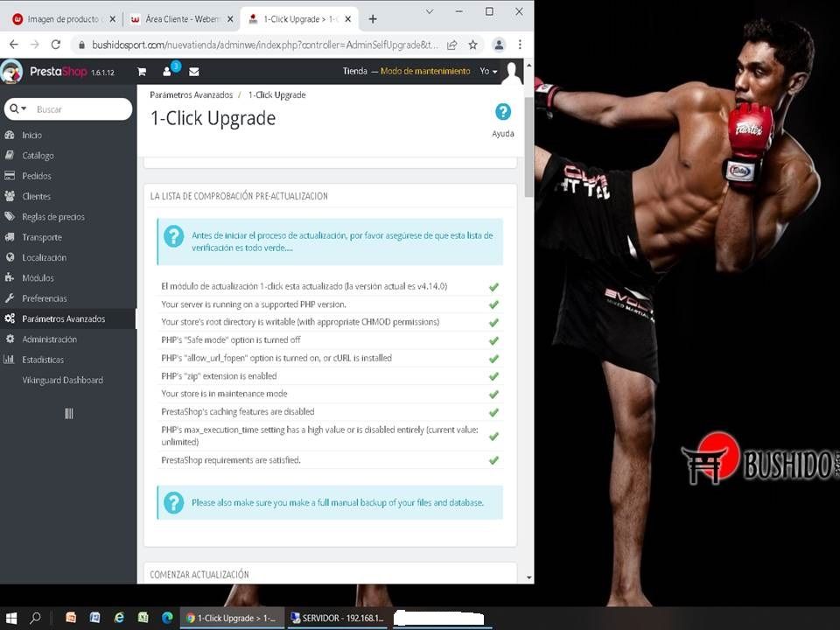Viewport: 840px width, 630px height.
Task: Open Chrome three-dot menu
Action: click(520, 45)
